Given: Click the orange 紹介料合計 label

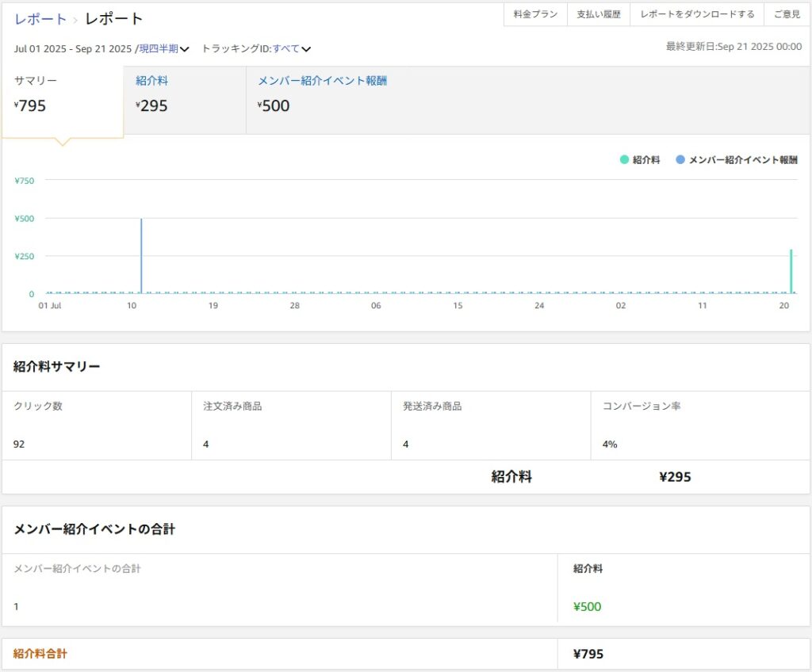Looking at the screenshot, I should tap(40, 654).
